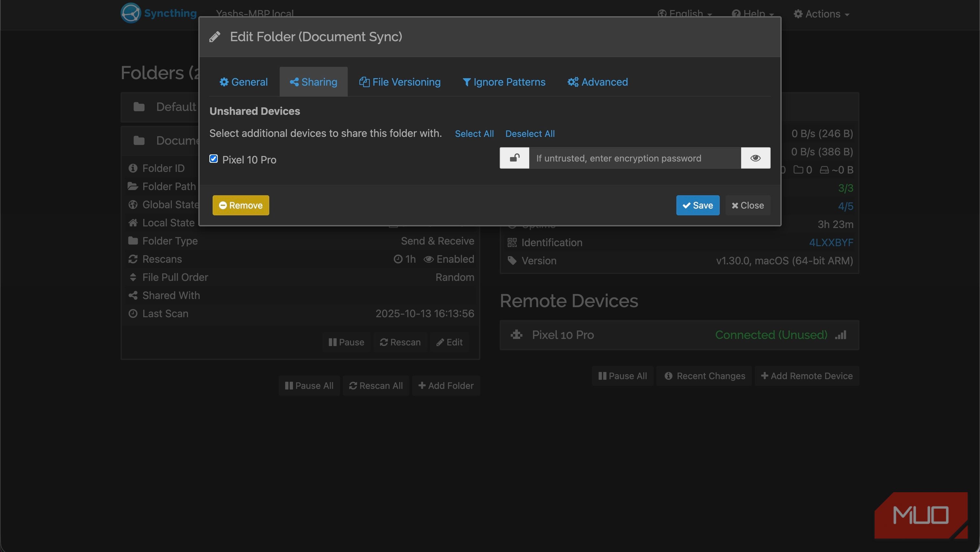Toggle password visibility eye icon
The width and height of the screenshot is (980, 552).
pos(755,158)
